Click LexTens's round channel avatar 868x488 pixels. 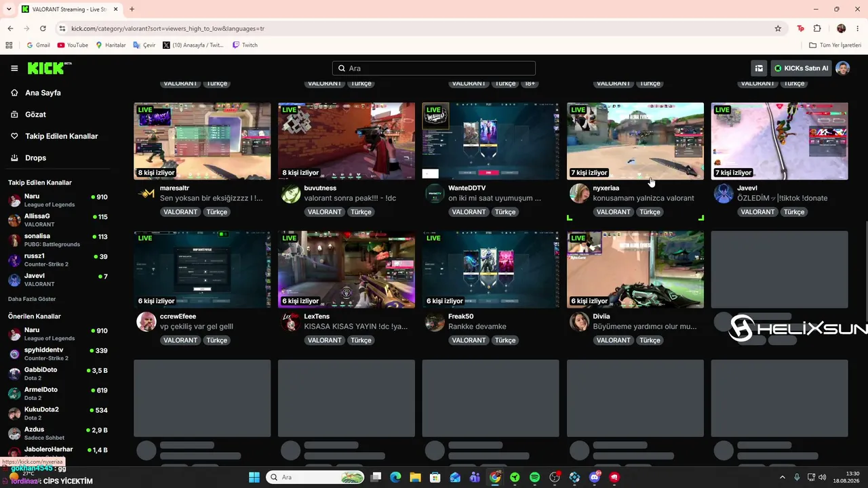coord(291,322)
